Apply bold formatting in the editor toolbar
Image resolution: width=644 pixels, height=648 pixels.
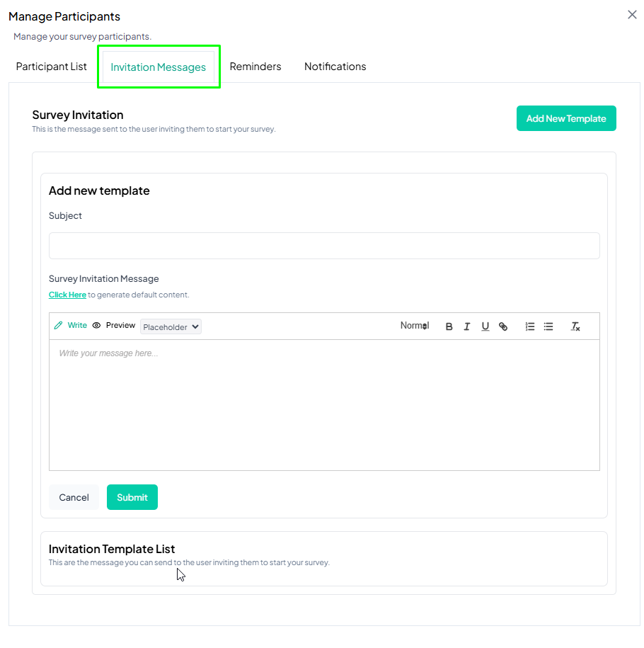tap(449, 326)
